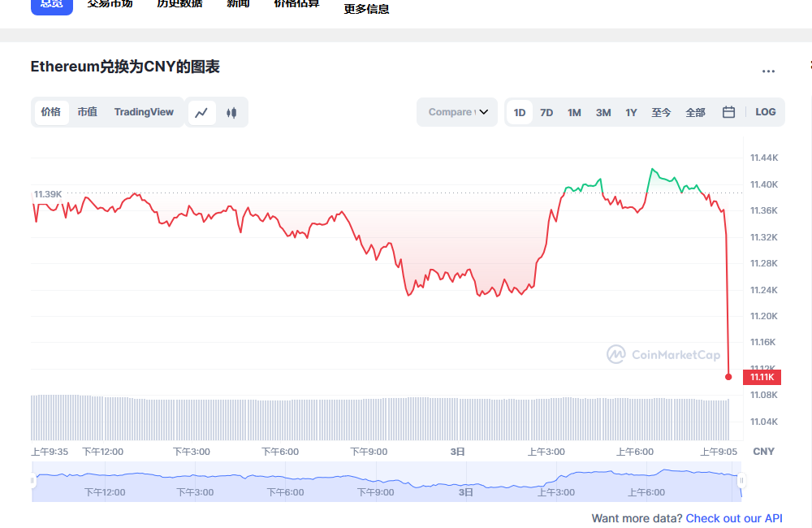
Task: Click the red 11.11K price marker
Action: click(x=762, y=377)
